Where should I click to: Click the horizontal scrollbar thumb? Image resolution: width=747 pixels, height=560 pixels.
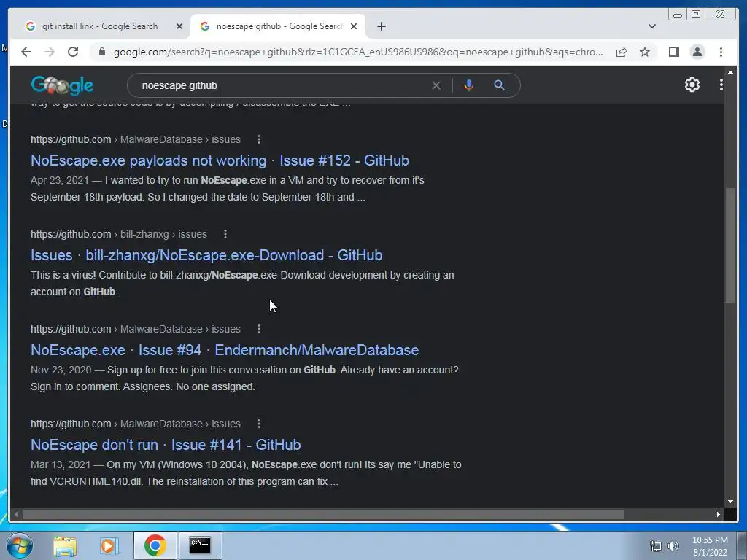[x=323, y=514]
